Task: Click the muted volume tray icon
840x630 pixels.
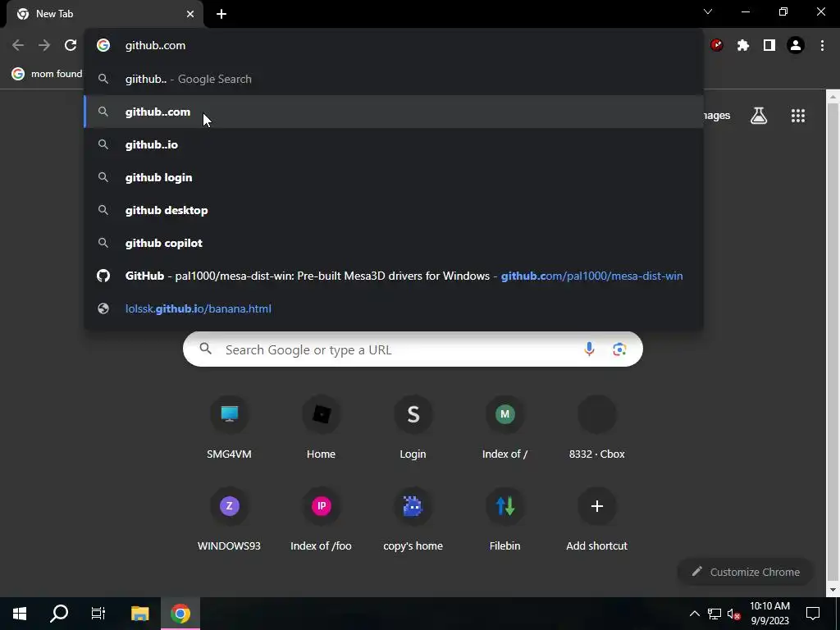Action: [734, 614]
